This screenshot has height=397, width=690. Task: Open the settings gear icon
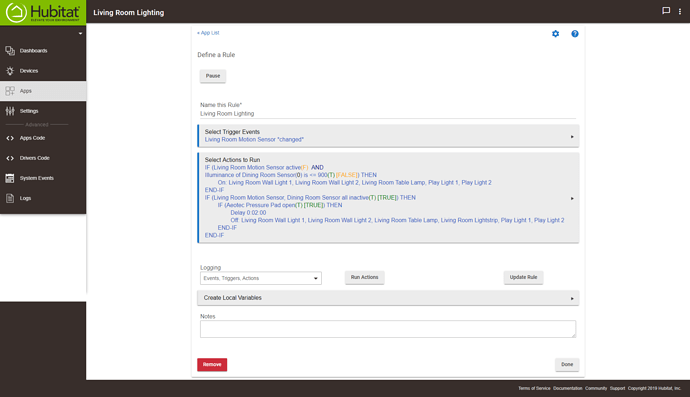pyautogui.click(x=555, y=34)
